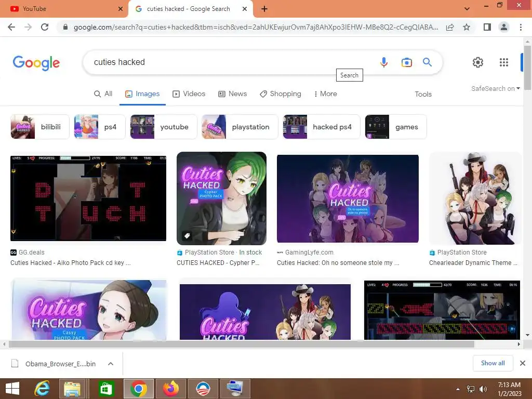Filter images by games chip
Image resolution: width=532 pixels, height=399 pixels.
click(395, 127)
